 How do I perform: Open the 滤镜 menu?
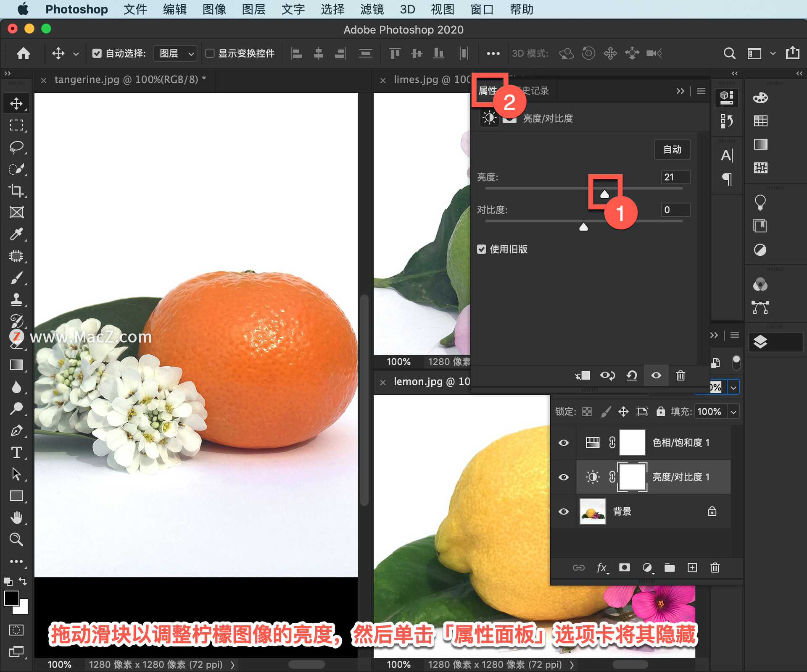(372, 9)
